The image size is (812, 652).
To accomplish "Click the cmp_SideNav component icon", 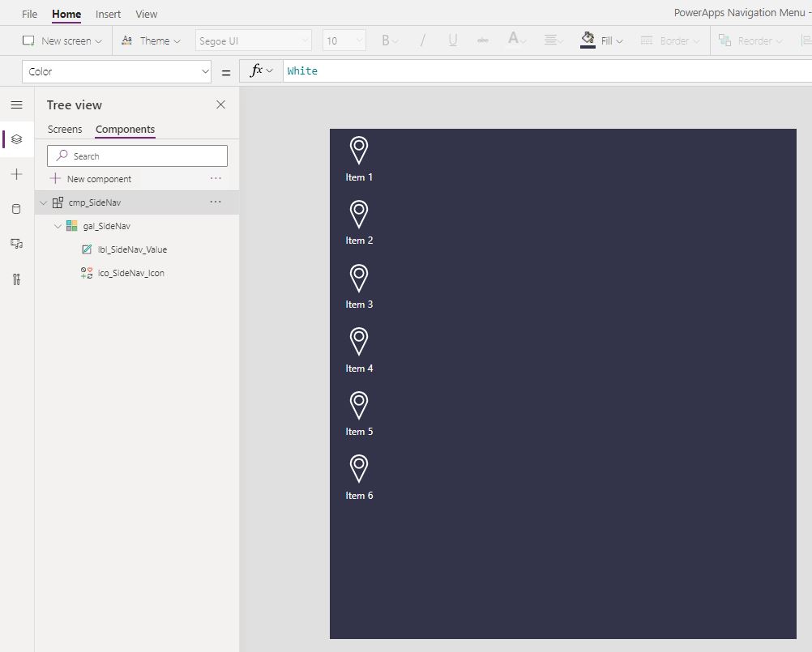I will point(58,202).
